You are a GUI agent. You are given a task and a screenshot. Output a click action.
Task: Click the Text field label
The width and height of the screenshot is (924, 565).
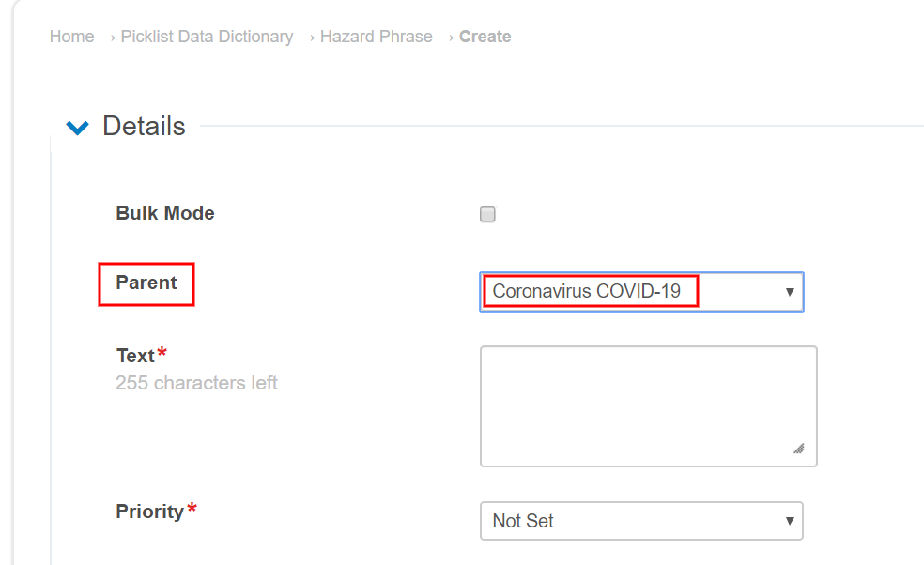(135, 356)
